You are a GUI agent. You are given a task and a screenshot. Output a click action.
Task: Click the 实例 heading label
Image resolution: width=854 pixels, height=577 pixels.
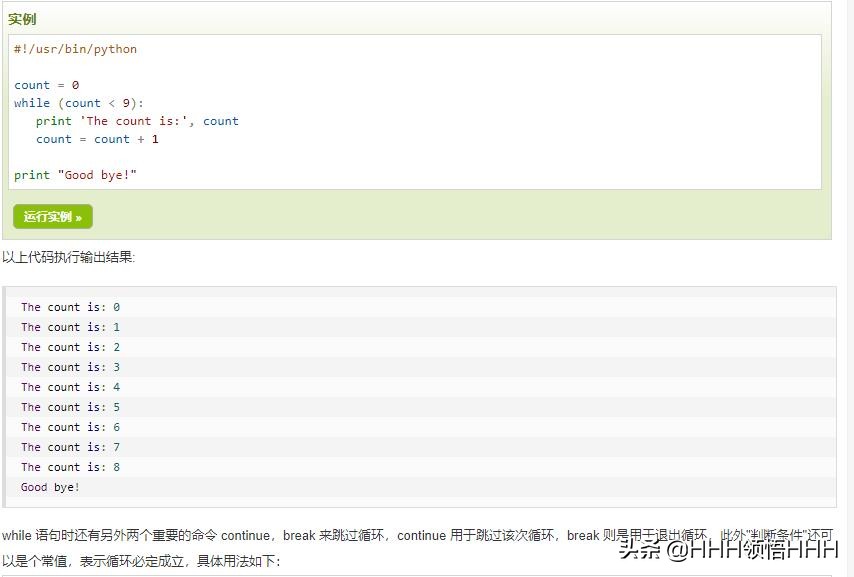click(22, 18)
